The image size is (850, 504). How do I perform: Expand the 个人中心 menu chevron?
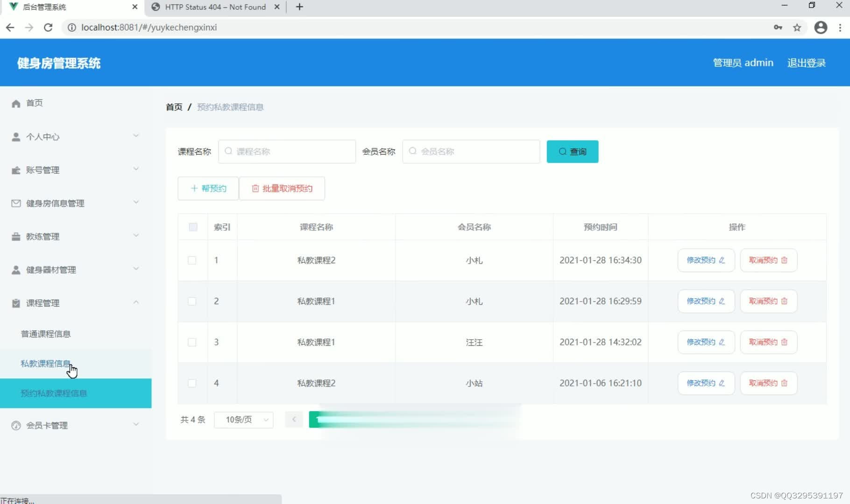pos(136,136)
